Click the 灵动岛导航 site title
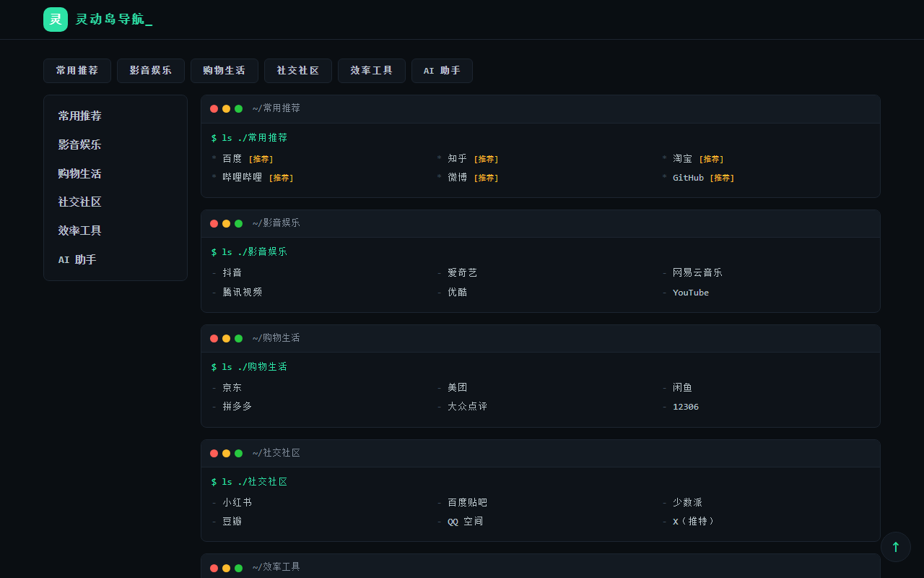This screenshot has height=578, width=924. click(114, 20)
